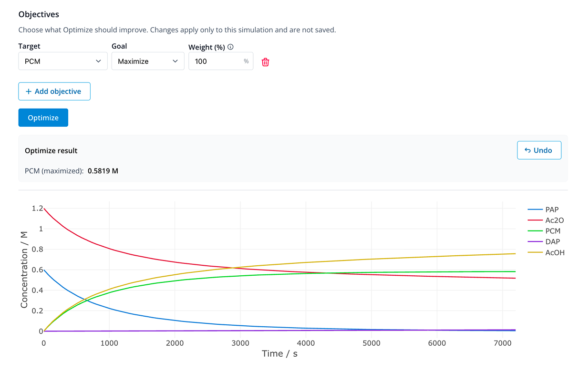Toggle the AcOH series in the legend
588x371 pixels.
tap(546, 253)
